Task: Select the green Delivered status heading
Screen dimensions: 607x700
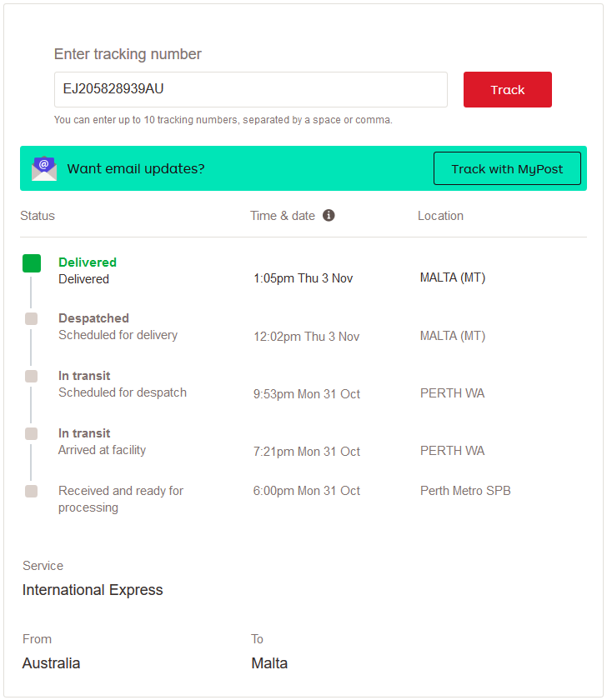Action: click(x=88, y=262)
